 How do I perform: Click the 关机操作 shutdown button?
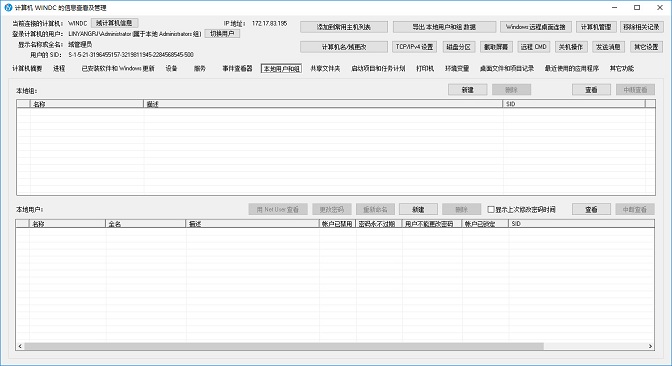pyautogui.click(x=571, y=47)
